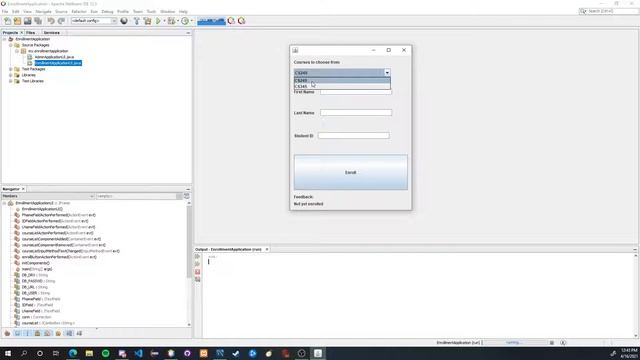640x360 pixels.
Task: Toggle Show Static Members in Navigator
Action: [x=27, y=333]
